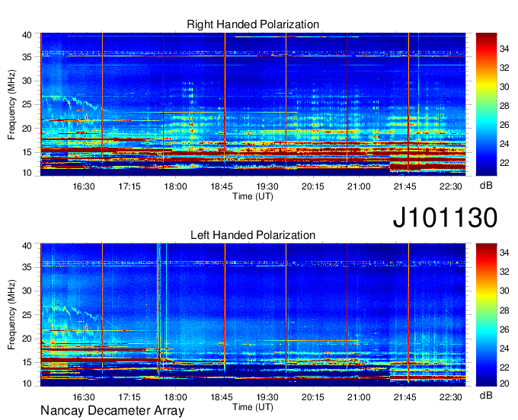Click the 22:30 time tick under Left Handed plot
This screenshot has width=518, height=420.
pyautogui.click(x=451, y=397)
